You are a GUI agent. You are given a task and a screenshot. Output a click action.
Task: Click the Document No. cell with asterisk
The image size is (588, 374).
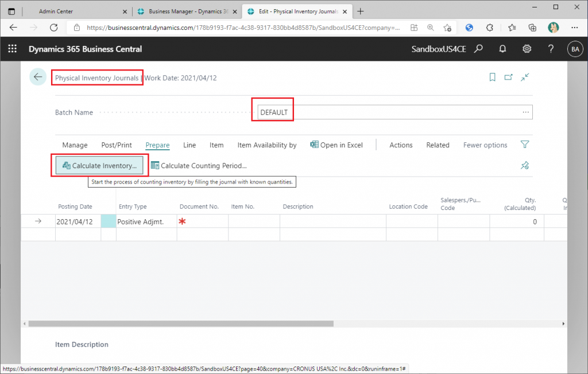tap(203, 221)
